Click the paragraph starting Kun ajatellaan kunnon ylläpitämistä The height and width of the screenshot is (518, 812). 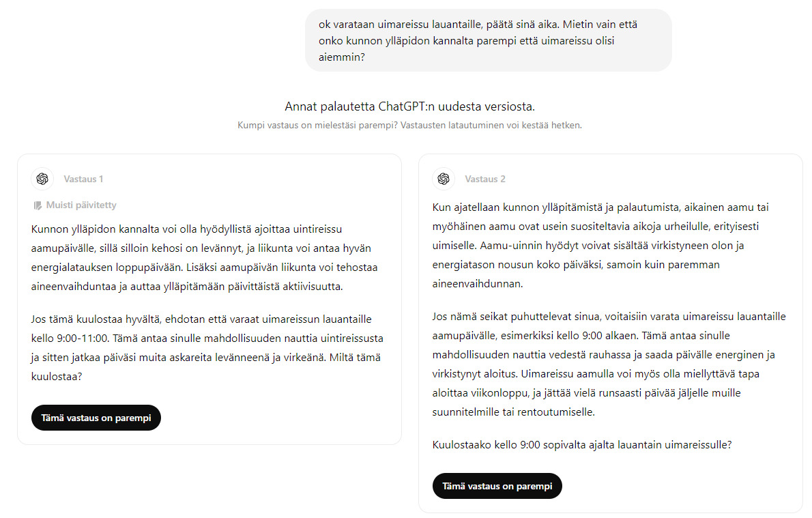(x=600, y=246)
